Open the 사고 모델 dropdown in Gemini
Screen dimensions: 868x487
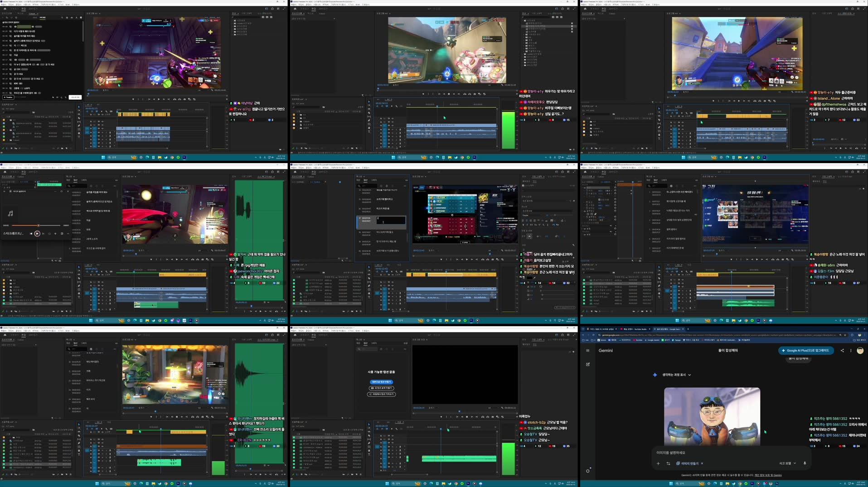pyautogui.click(x=787, y=463)
